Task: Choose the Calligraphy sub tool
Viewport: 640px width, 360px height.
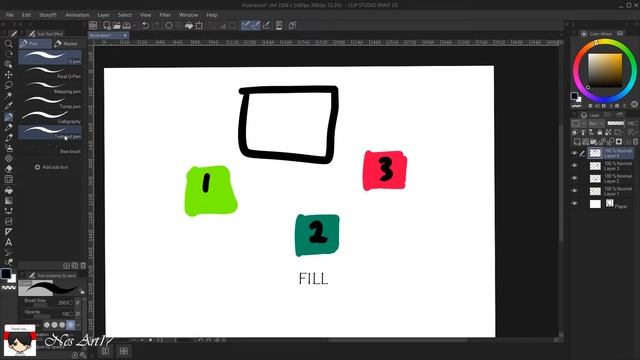Action: [x=50, y=117]
